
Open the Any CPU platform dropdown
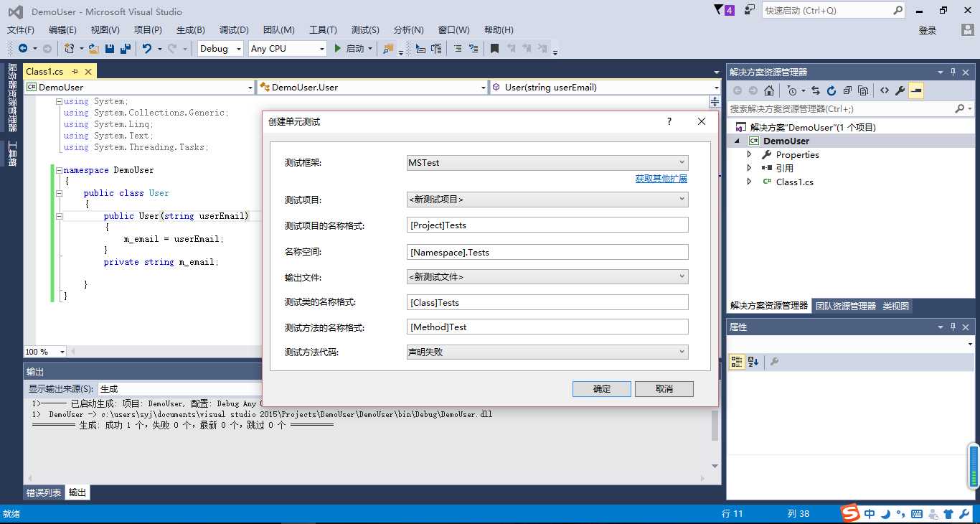[287, 49]
